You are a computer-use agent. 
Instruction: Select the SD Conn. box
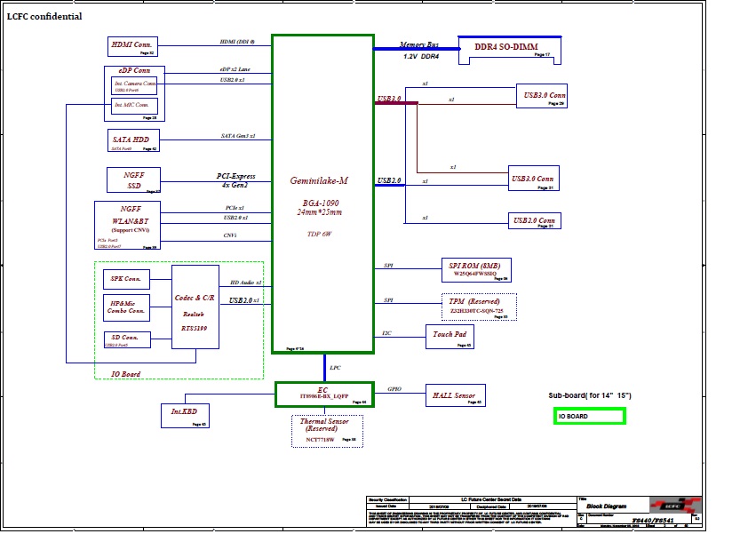point(127,339)
